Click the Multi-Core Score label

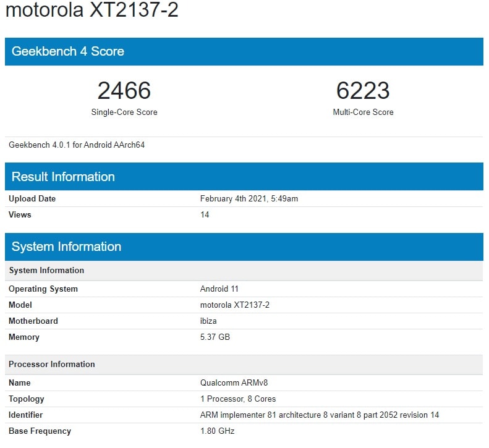(x=363, y=112)
